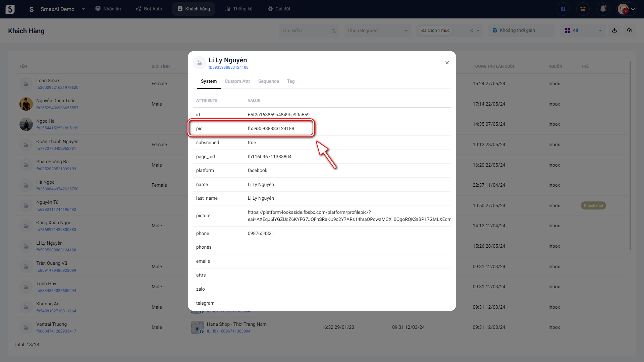Screen dimensions: 644x362
Task: Click the SmaxAi logo icon
Action: [10, 9]
